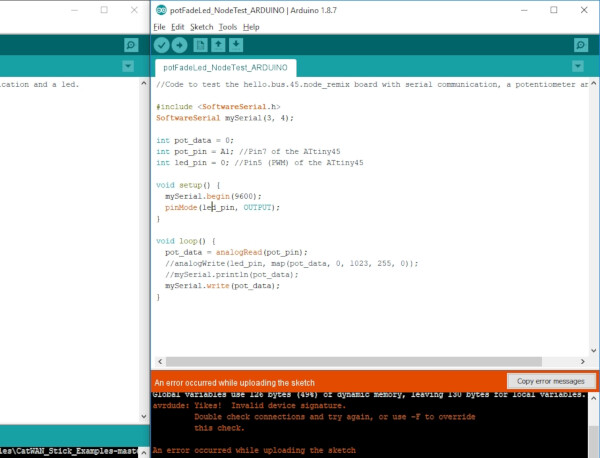Image resolution: width=600 pixels, height=458 pixels.
Task: Click 'CatWAN_Stick_Examples' path in left window
Action: (70, 451)
